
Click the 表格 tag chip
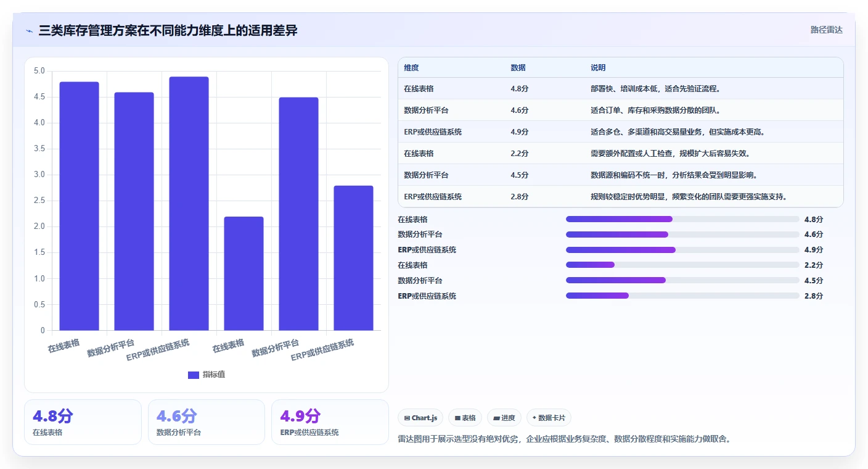pos(465,418)
